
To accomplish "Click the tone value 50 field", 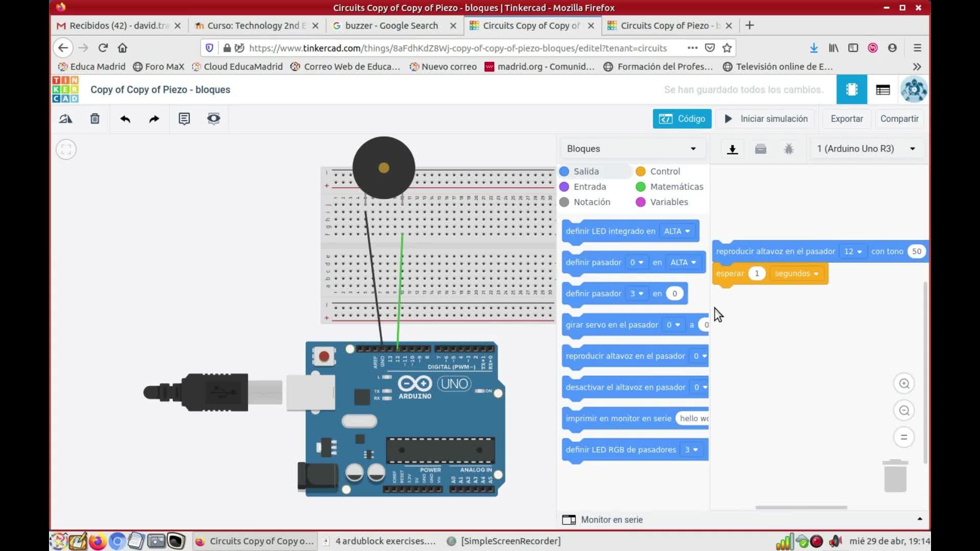I will (916, 252).
